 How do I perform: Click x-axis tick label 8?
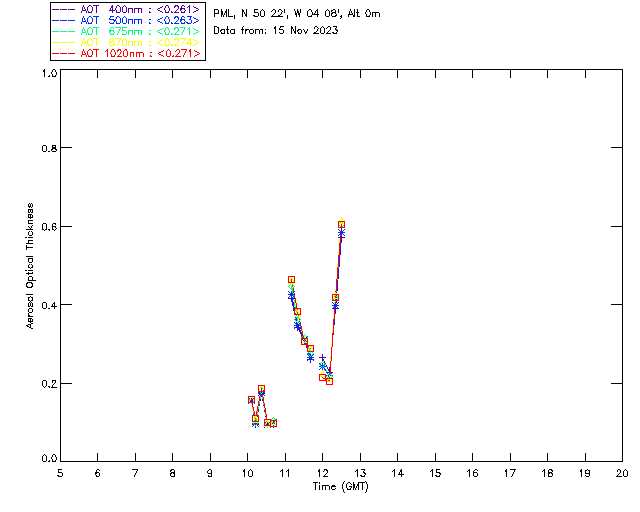(173, 473)
